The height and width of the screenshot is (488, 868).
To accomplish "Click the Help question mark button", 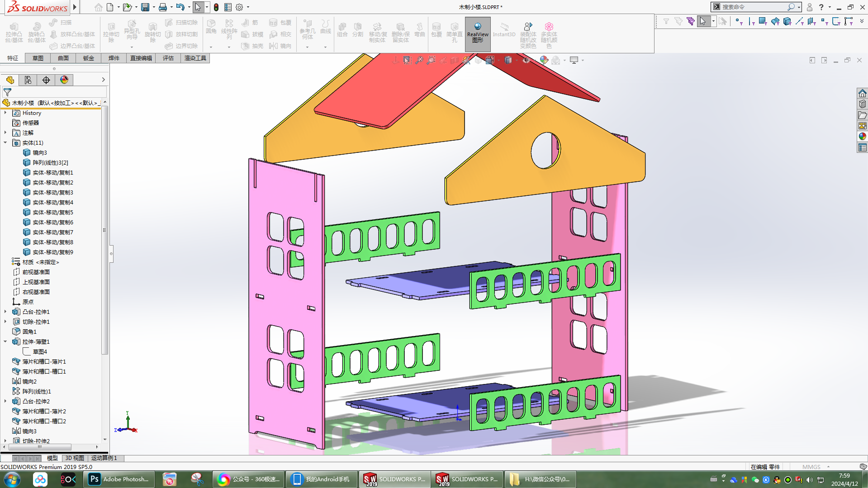I will (821, 7).
